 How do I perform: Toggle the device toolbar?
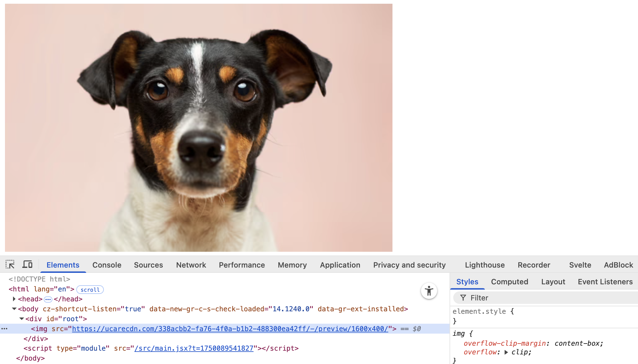coord(28,264)
